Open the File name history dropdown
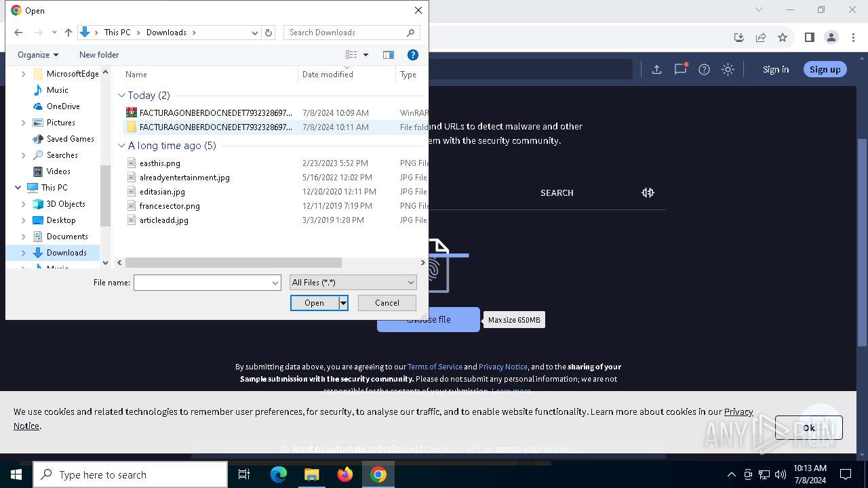The image size is (868, 488). (x=275, y=283)
